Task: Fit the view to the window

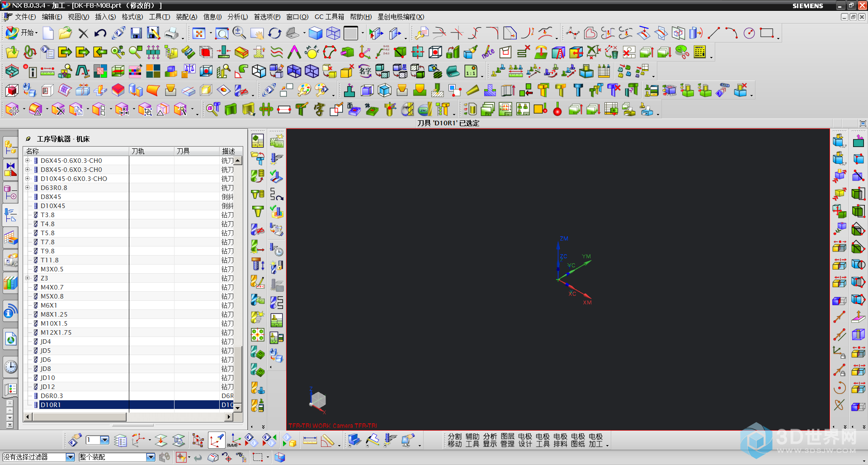Action: (x=199, y=33)
